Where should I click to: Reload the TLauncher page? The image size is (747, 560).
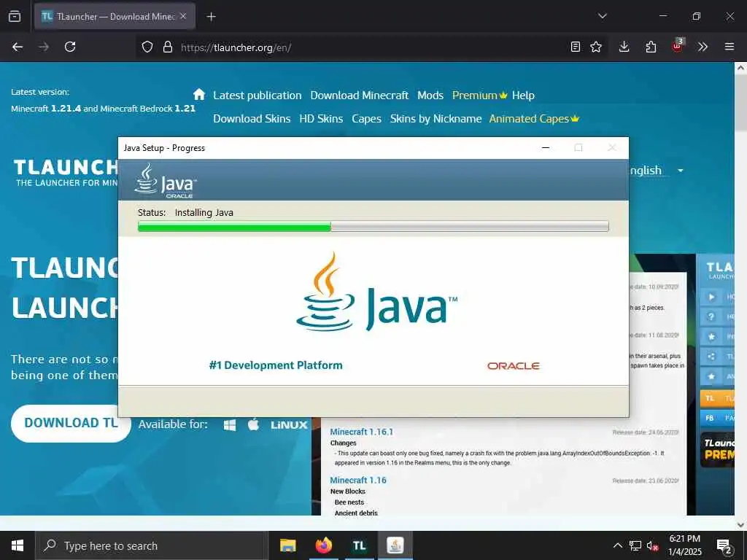point(70,47)
